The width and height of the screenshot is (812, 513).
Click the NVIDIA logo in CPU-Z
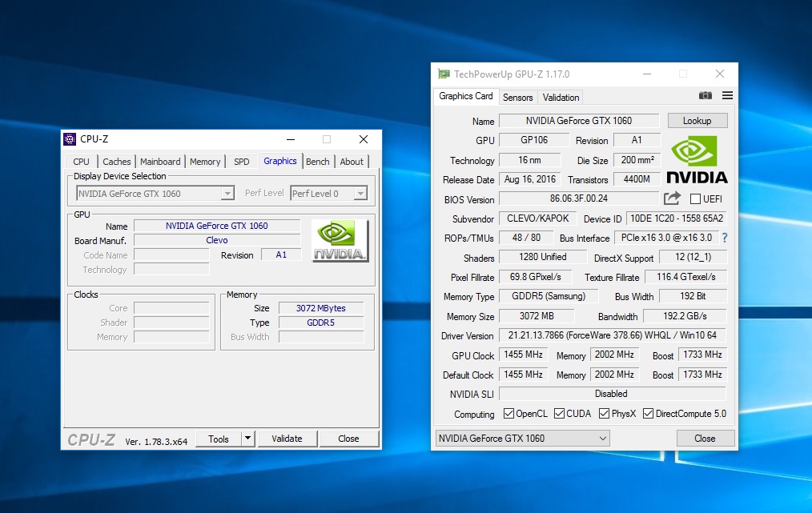click(340, 241)
